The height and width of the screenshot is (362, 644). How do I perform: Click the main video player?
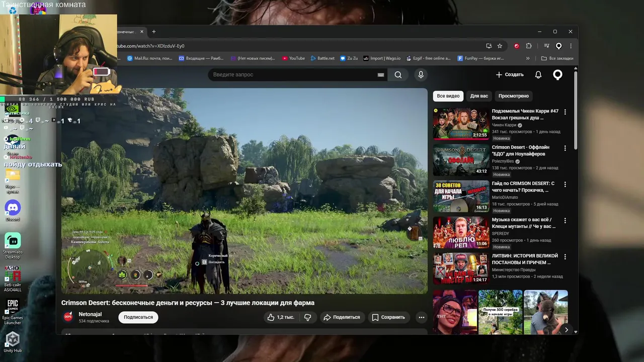[x=245, y=191]
